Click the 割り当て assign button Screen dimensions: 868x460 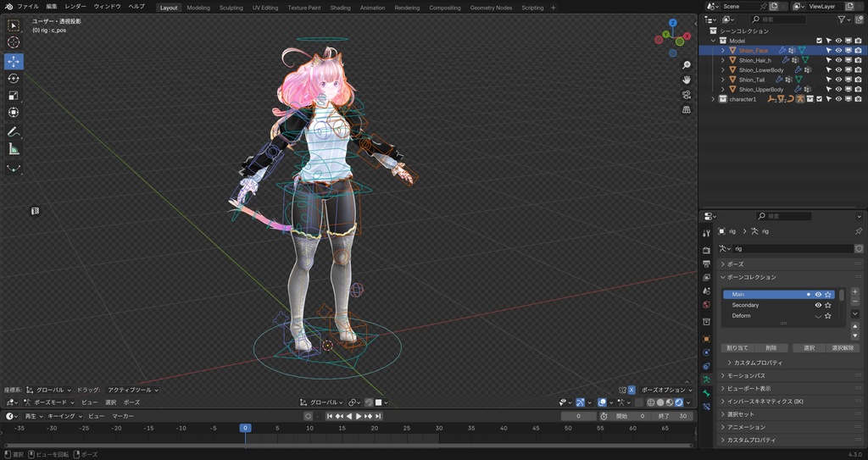pos(737,348)
